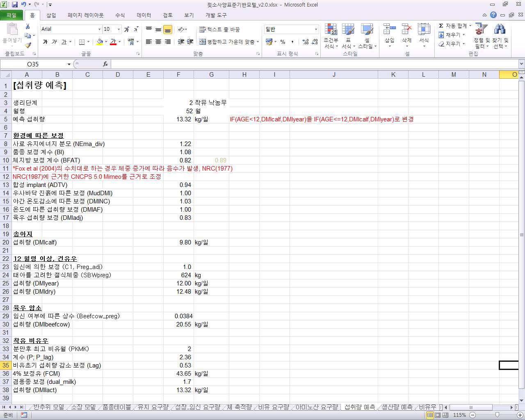Open the Arial font name dropdown
The height and width of the screenshot is (420, 525).
pos(99,29)
